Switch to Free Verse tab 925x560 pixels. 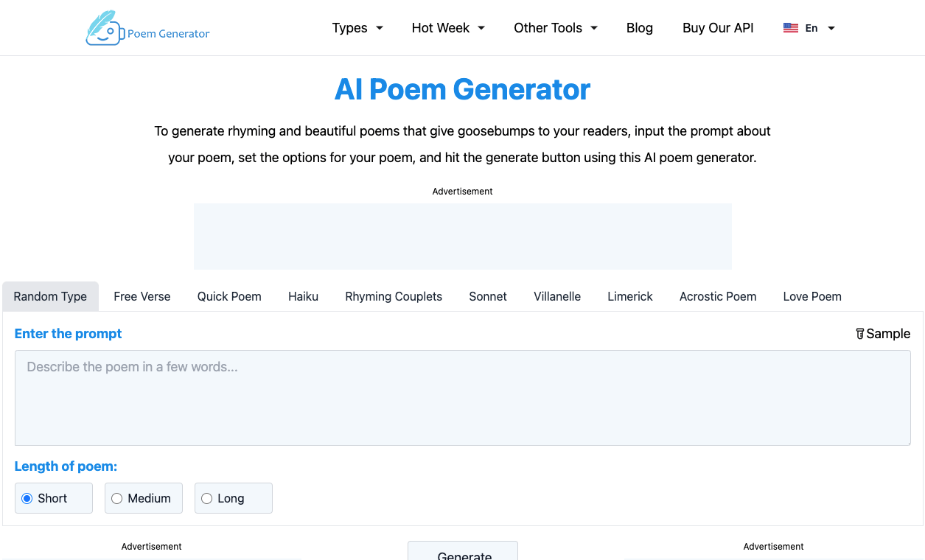(x=142, y=296)
